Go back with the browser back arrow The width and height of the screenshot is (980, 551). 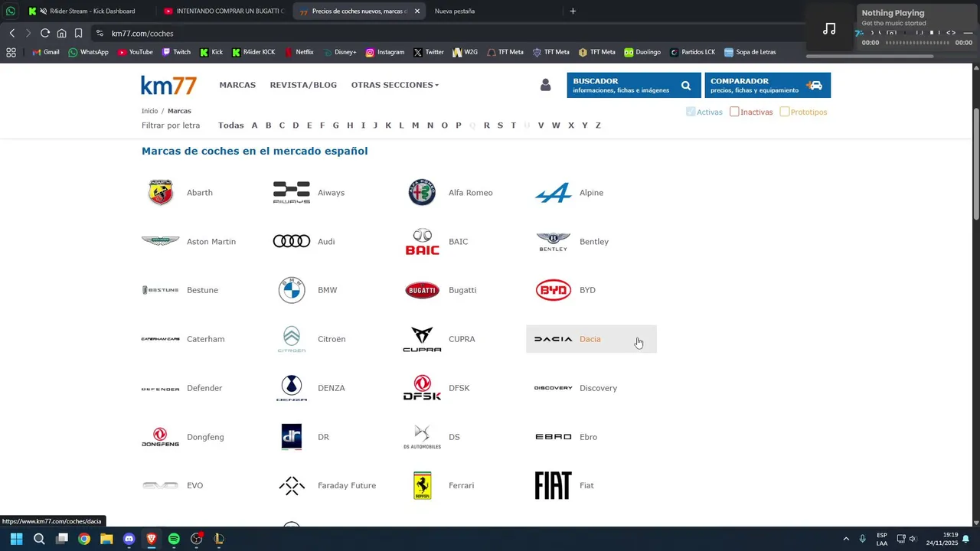click(12, 33)
